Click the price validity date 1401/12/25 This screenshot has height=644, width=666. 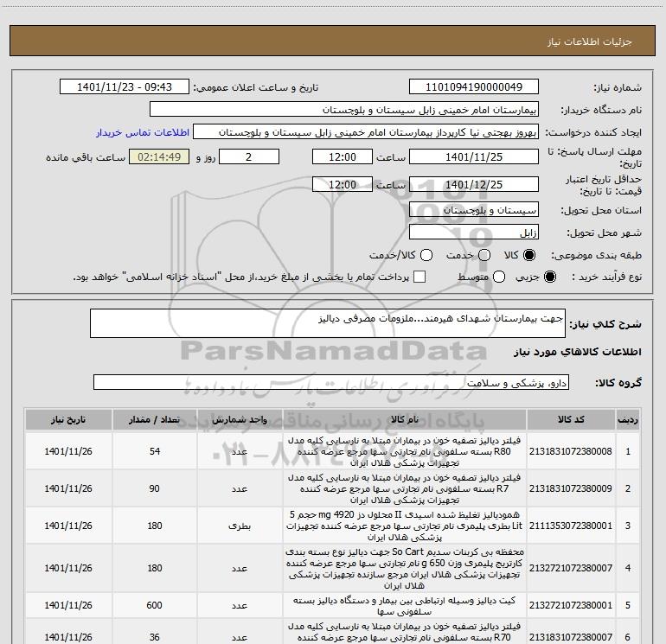[474, 184]
